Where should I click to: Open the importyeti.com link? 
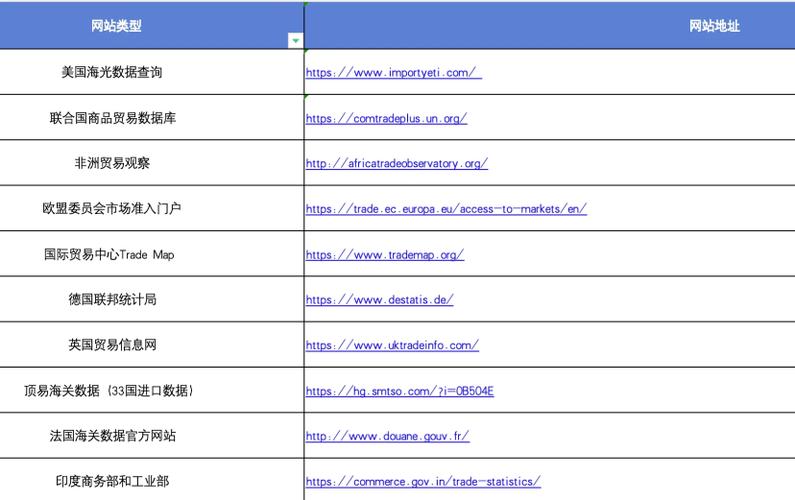tap(393, 73)
